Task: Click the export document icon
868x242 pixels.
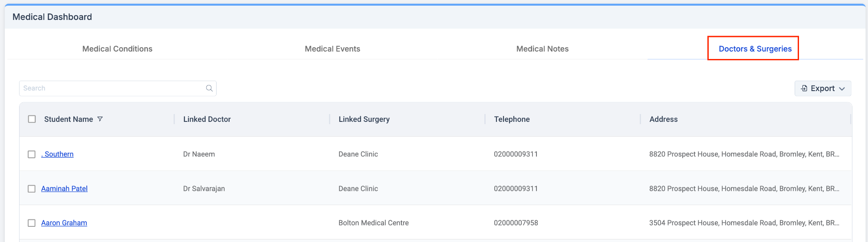Action: pyautogui.click(x=804, y=88)
